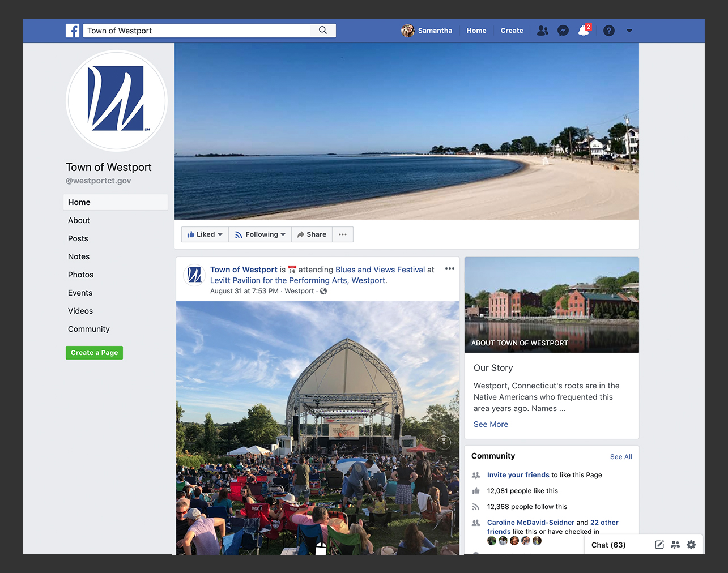Open notifications bell icon

pos(584,31)
